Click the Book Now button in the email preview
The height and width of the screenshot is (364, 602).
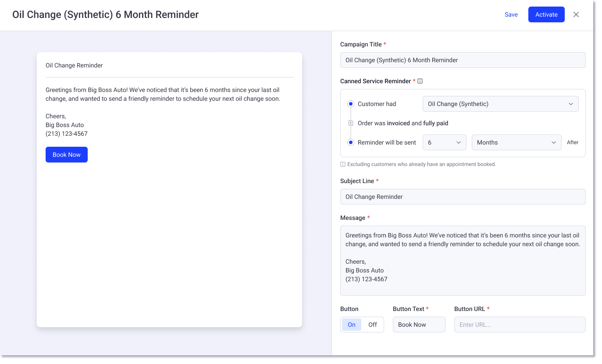click(x=66, y=155)
